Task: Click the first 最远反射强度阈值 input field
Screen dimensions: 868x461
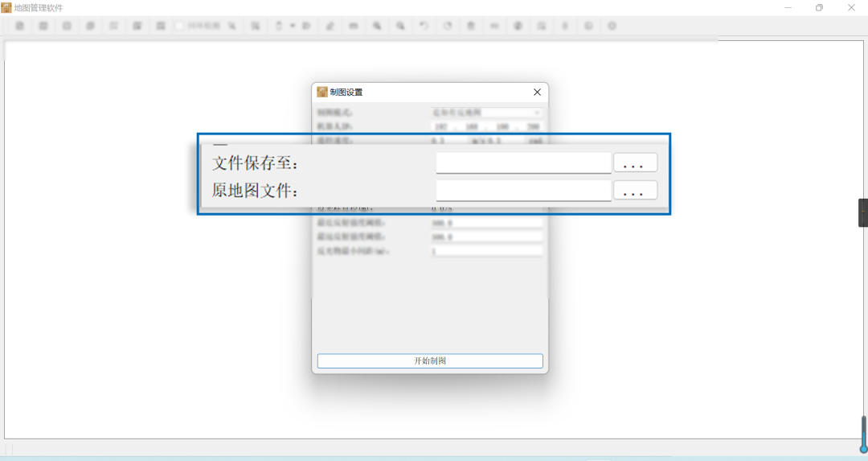Action: pos(487,223)
